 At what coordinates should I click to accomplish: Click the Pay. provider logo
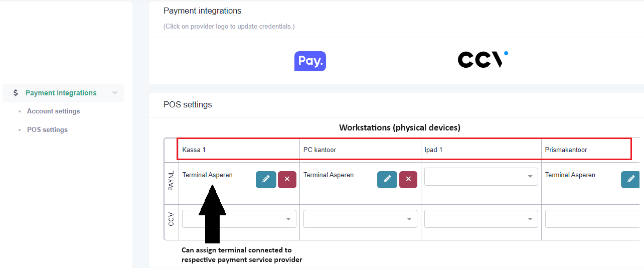[310, 61]
